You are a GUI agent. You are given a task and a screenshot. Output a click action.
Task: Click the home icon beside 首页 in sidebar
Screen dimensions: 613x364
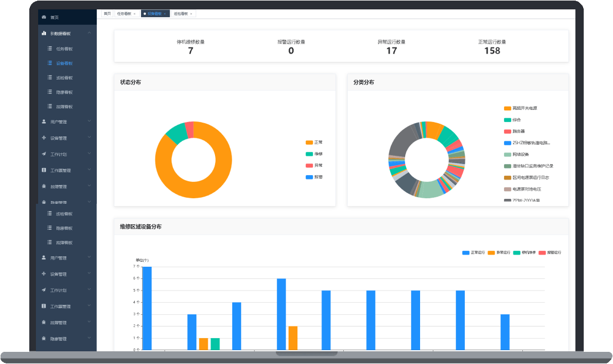(44, 17)
